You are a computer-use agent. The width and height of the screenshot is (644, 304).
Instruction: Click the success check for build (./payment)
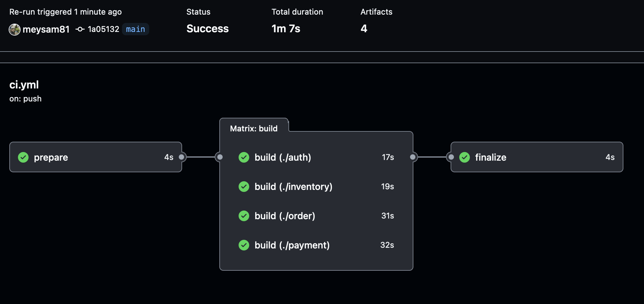pos(244,245)
